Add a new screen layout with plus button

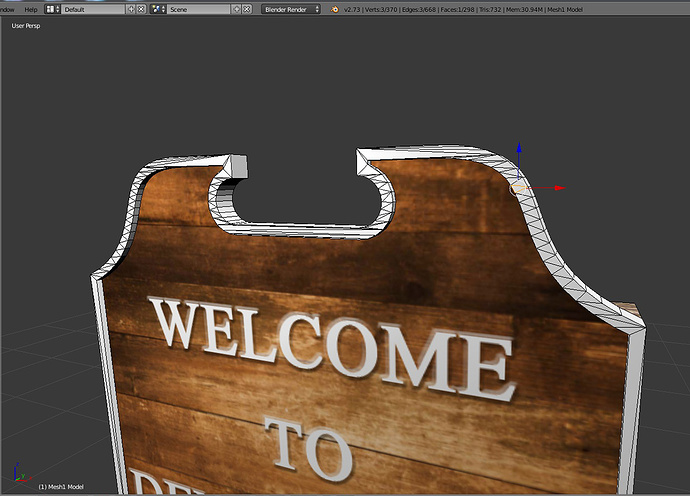131,9
